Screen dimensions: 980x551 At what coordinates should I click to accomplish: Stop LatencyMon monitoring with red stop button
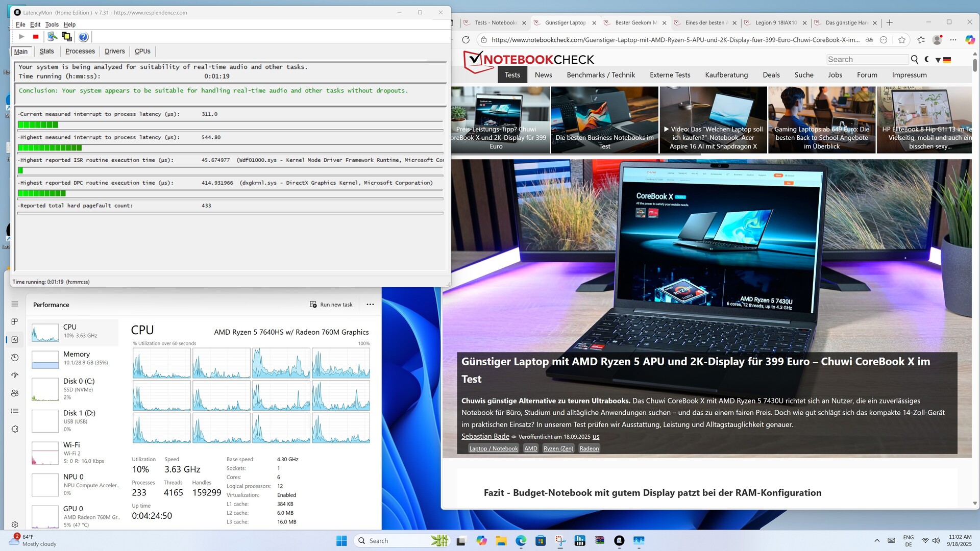36,37
